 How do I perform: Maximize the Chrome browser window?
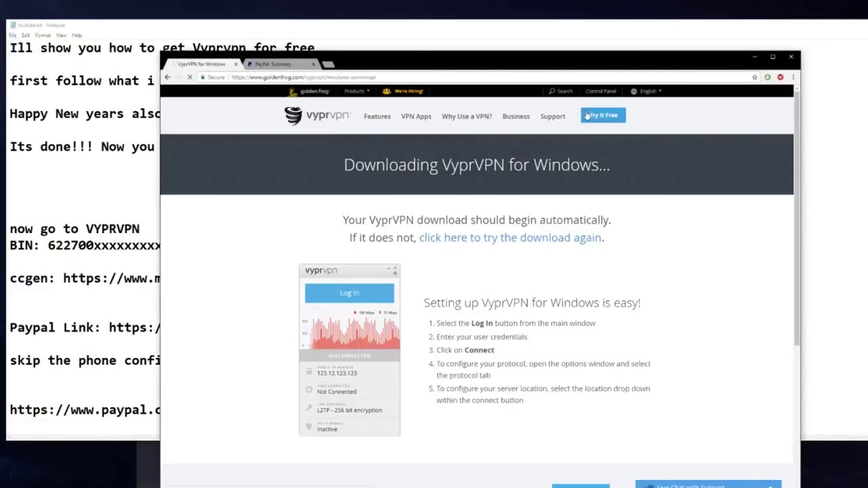pos(772,57)
